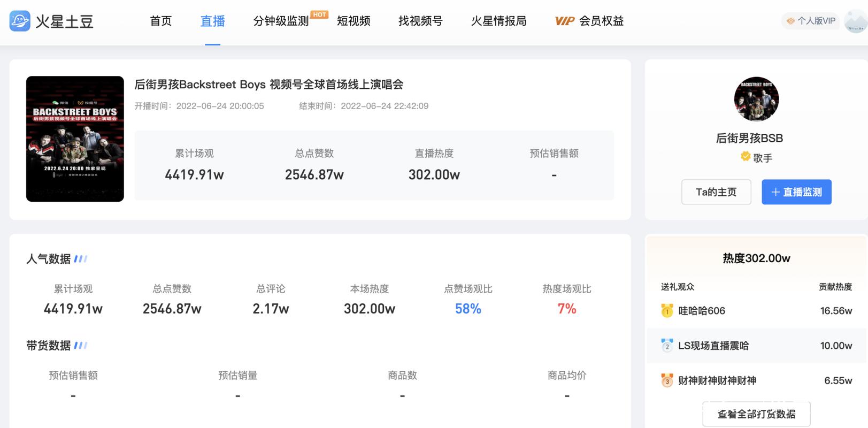Click the second-place medal icon for LS现场直播震哈
Screen dimensions: 868x428
667,346
